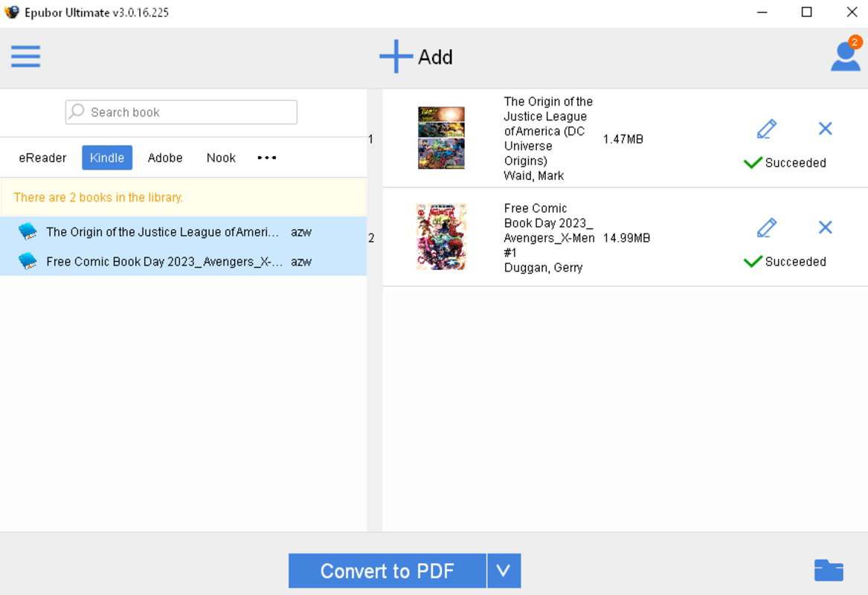Open the hamburger menu
Image resolution: width=868 pixels, height=595 pixels.
pos(25,56)
